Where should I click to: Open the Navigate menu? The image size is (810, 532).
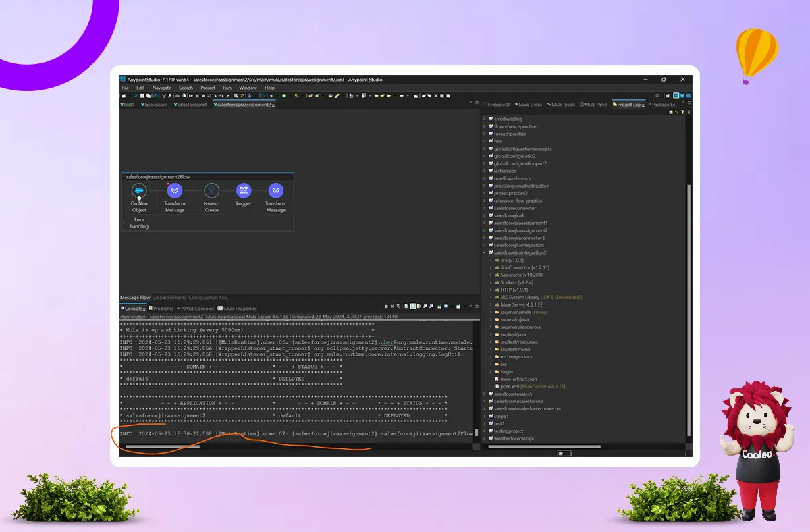[161, 88]
